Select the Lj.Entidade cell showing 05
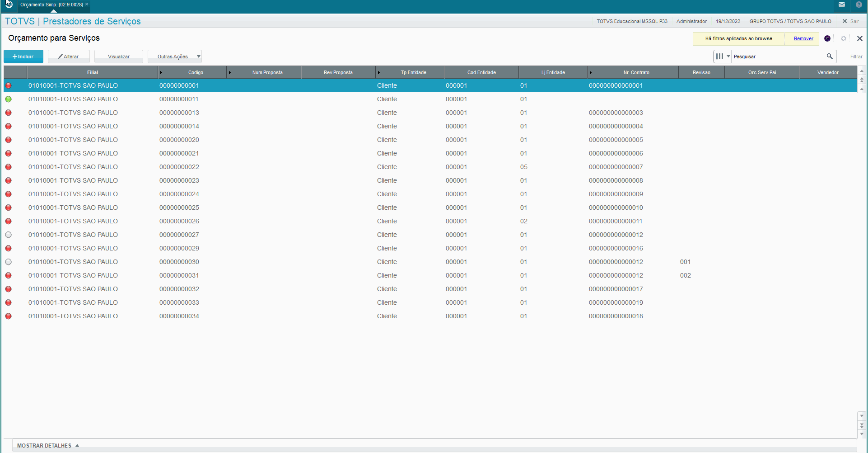Image resolution: width=868 pixels, height=453 pixels. (524, 167)
